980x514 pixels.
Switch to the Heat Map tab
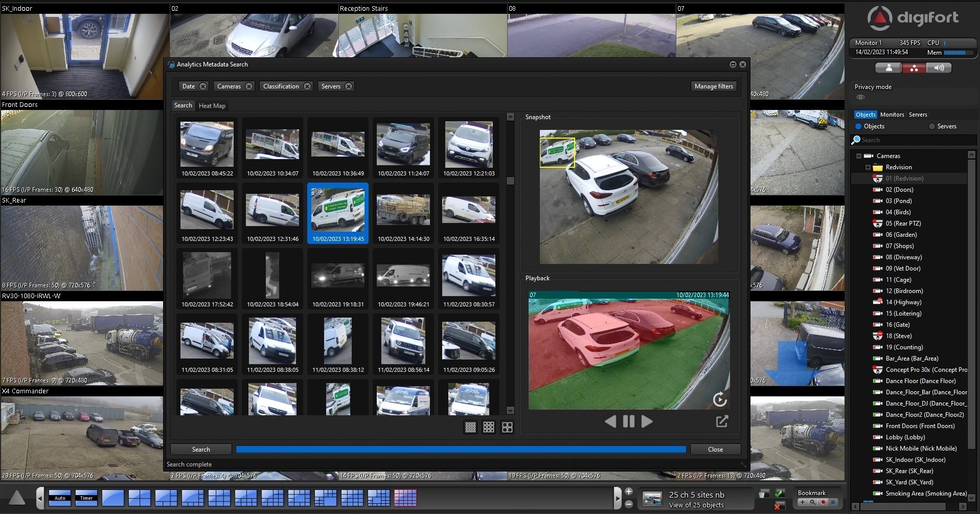(x=212, y=106)
